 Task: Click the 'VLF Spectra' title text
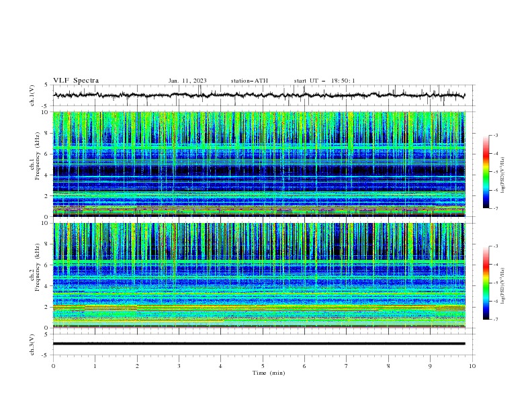pyautogui.click(x=76, y=81)
